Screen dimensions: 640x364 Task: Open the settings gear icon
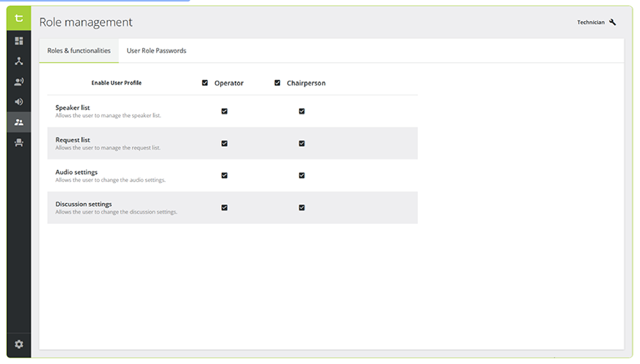(19, 344)
